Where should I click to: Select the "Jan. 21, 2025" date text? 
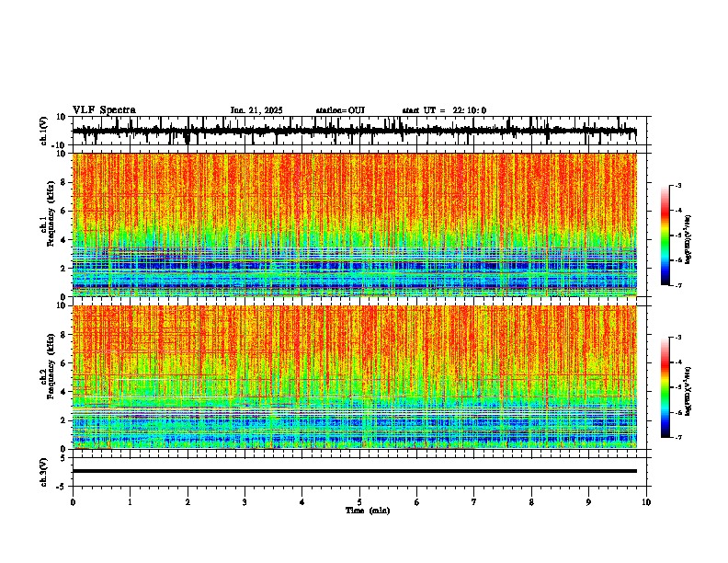[x=256, y=110]
